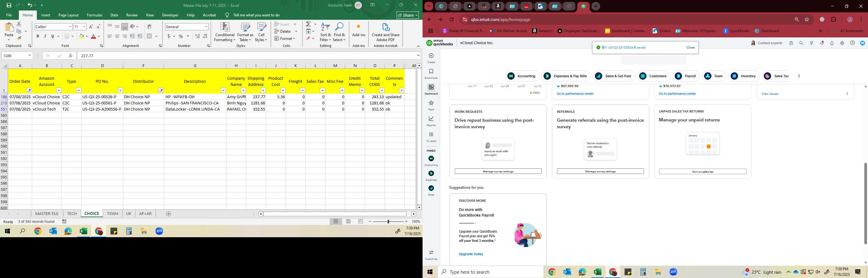Expand the Name Box dropdown
This screenshot has height=278, width=868.
point(30,56)
